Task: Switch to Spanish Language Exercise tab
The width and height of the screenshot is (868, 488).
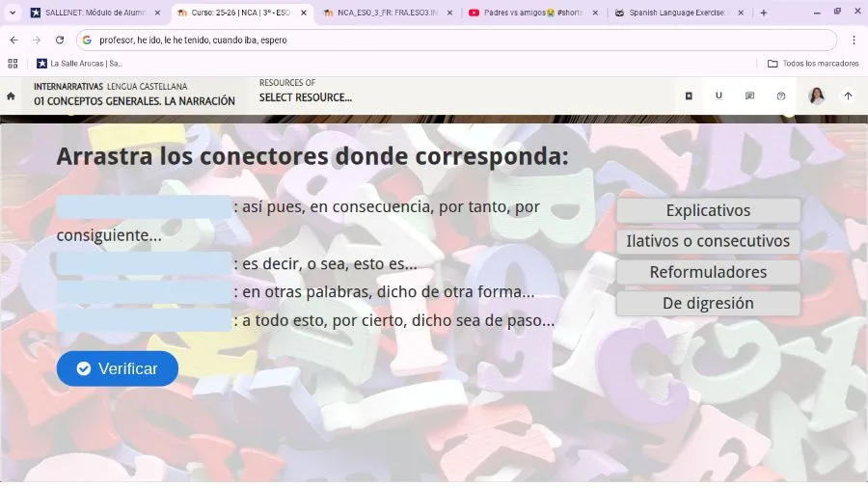Action: point(679,13)
